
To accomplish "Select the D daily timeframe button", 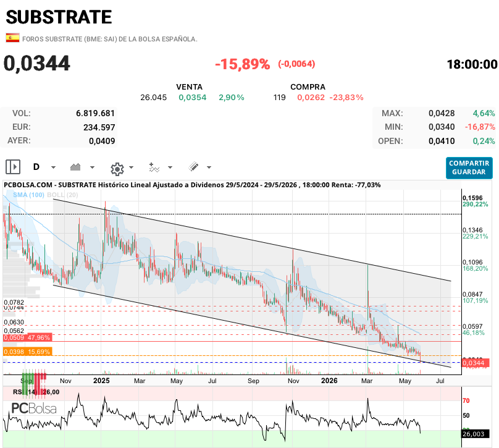I will tap(36, 167).
